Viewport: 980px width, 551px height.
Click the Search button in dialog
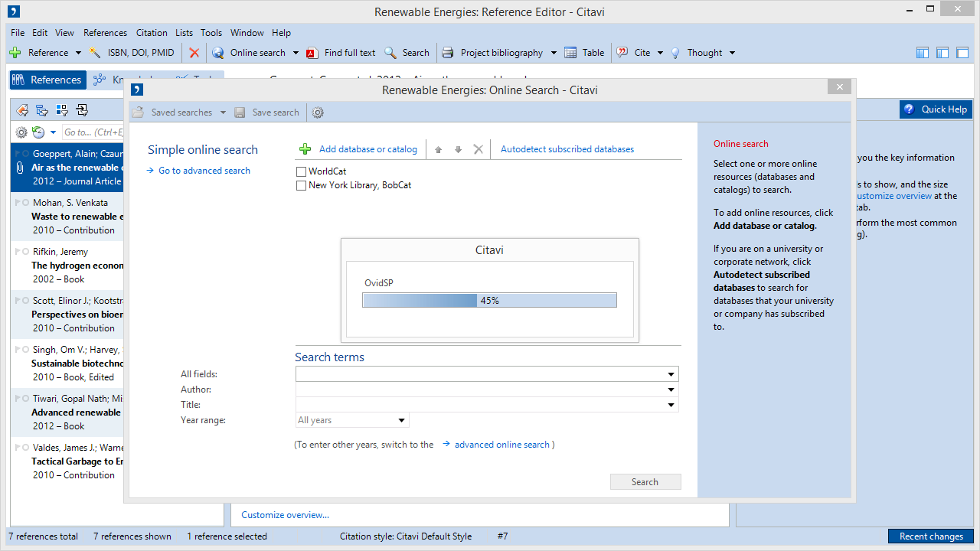(645, 482)
